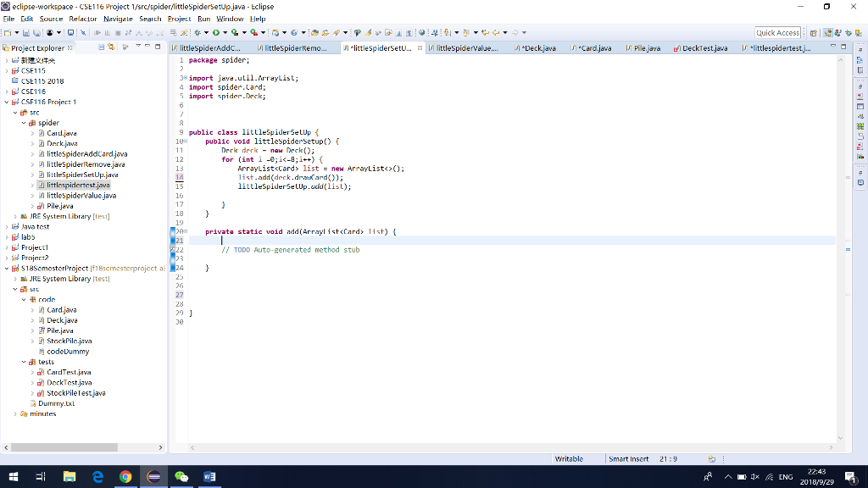Image resolution: width=868 pixels, height=488 pixels.
Task: Enable Link with Editor in Project Explorer
Action: click(x=111, y=47)
